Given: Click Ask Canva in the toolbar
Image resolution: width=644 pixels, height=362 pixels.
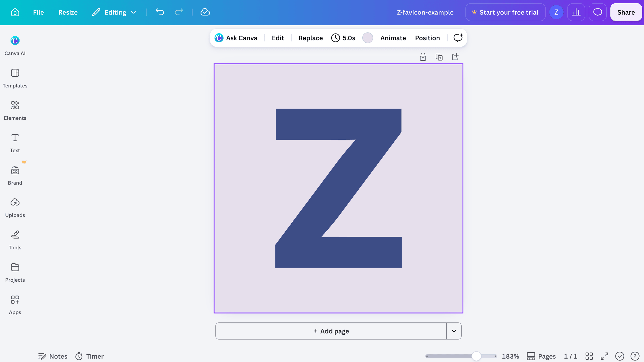Looking at the screenshot, I should point(236,38).
